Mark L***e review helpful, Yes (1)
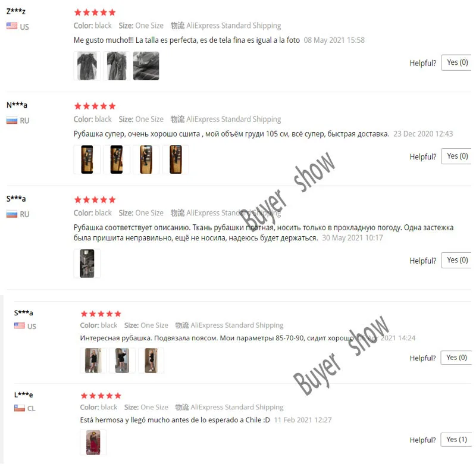Viewport: 476px width, 476px height. [x=456, y=439]
